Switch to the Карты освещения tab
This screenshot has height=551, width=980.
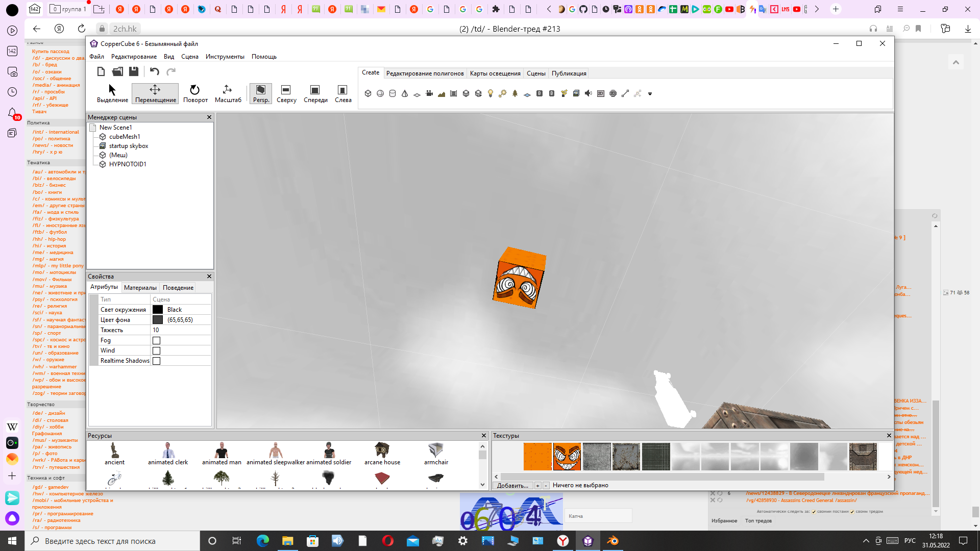pyautogui.click(x=495, y=73)
